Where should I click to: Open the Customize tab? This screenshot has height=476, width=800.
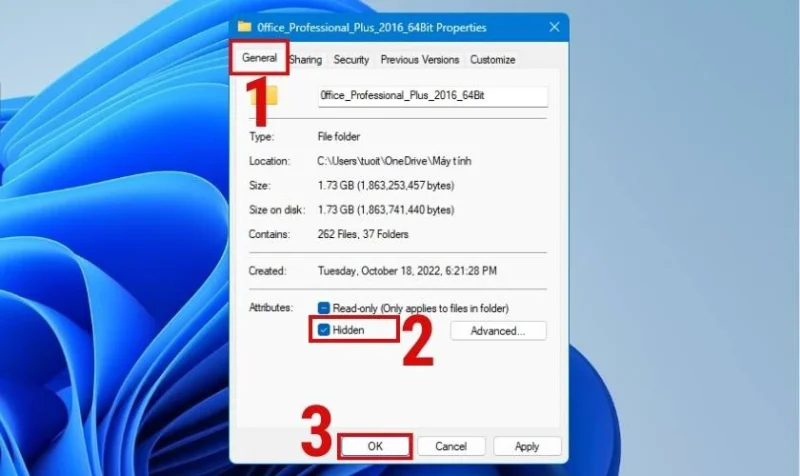point(492,60)
